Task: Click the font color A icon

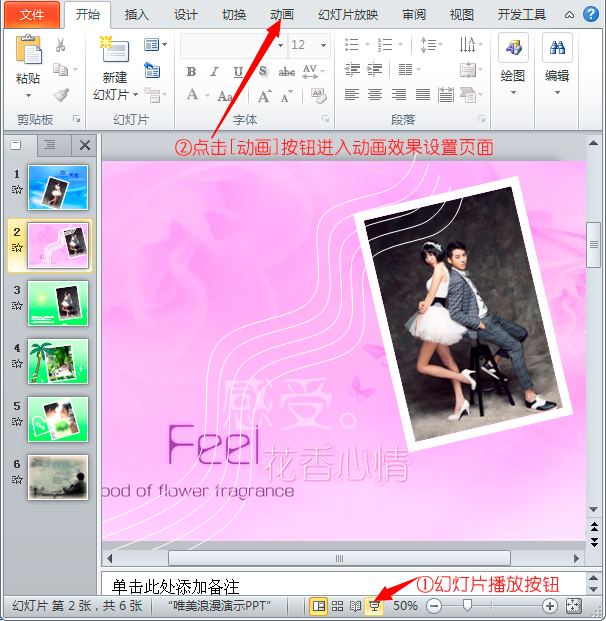Action: click(192, 95)
